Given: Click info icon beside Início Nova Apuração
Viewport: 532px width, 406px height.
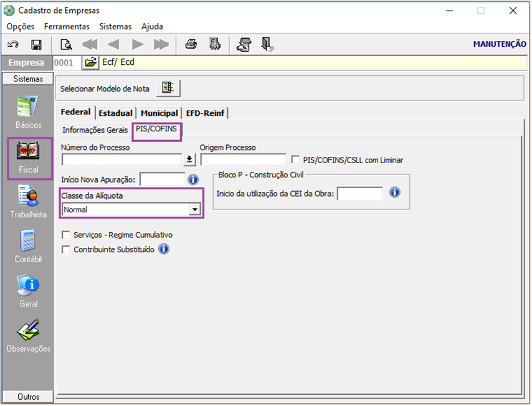Looking at the screenshot, I should (193, 179).
